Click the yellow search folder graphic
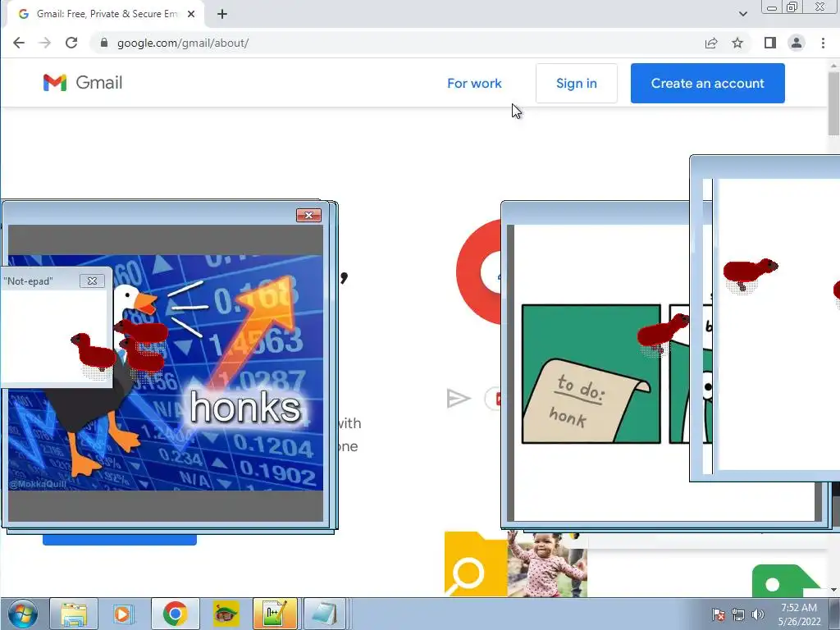This screenshot has height=630, width=840. [476, 564]
